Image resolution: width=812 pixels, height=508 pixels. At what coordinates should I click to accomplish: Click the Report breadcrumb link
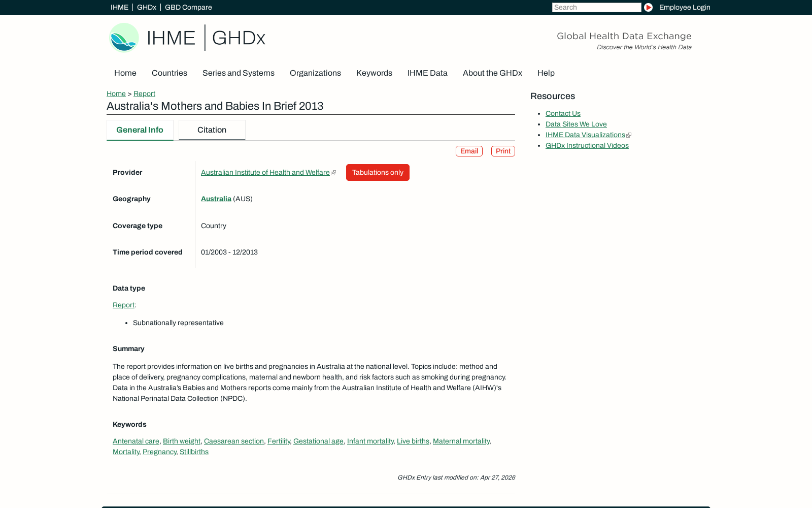[x=144, y=93]
